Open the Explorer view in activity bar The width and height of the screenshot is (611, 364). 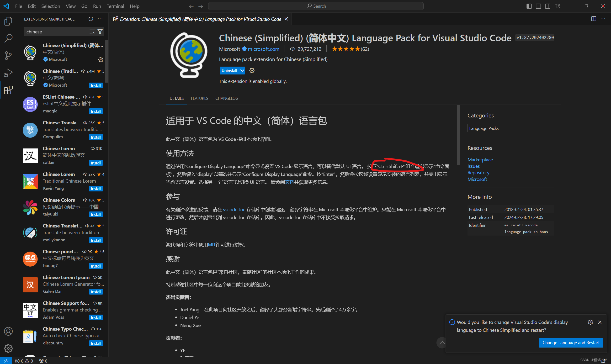click(x=8, y=21)
